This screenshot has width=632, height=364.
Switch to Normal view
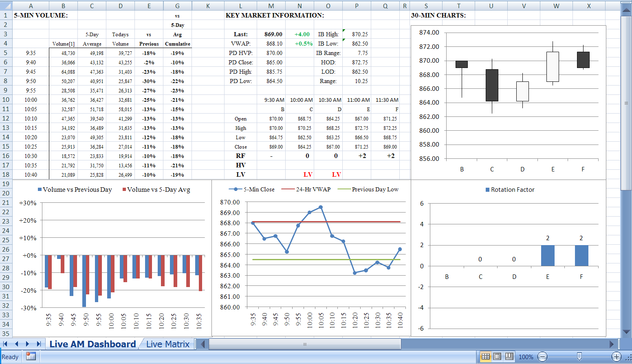coord(485,357)
